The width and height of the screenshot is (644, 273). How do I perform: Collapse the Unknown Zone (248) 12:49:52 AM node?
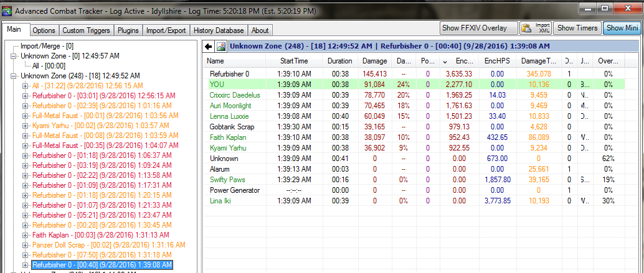(x=13, y=76)
